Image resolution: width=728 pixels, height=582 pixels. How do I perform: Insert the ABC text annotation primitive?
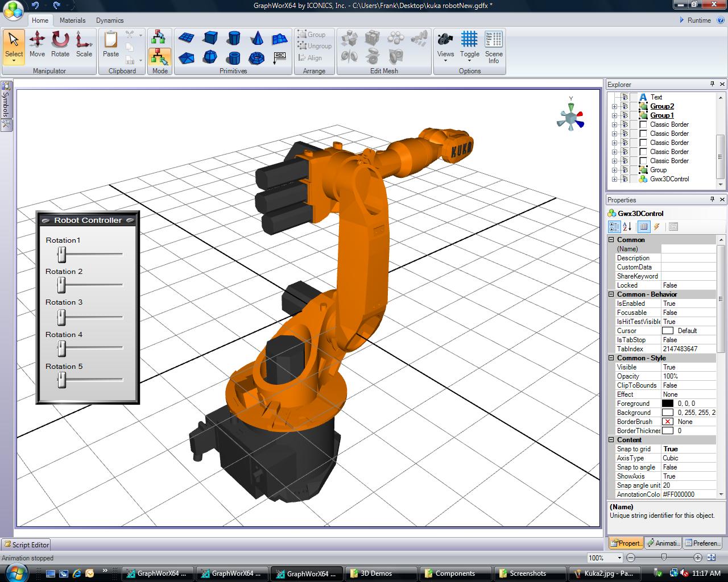[x=279, y=57]
